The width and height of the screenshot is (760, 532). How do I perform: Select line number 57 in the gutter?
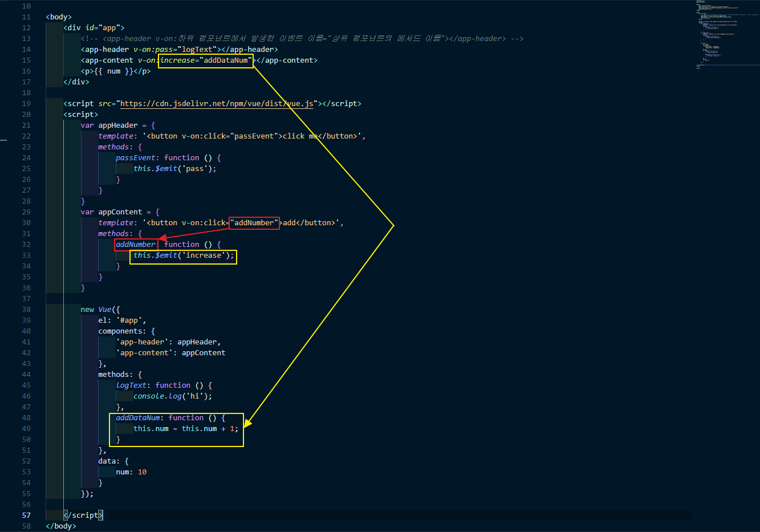pos(26,515)
